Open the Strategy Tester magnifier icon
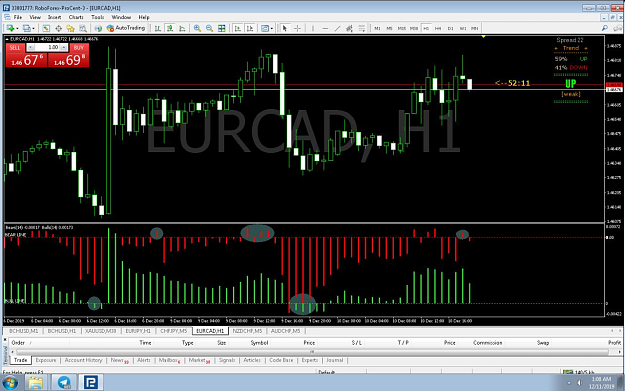The image size is (625, 391). [x=83, y=28]
